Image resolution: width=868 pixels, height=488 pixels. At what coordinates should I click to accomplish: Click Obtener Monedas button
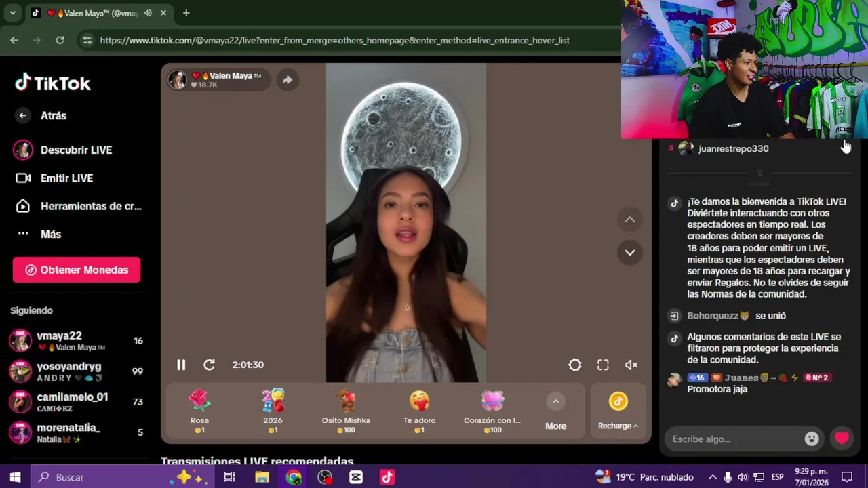point(77,270)
